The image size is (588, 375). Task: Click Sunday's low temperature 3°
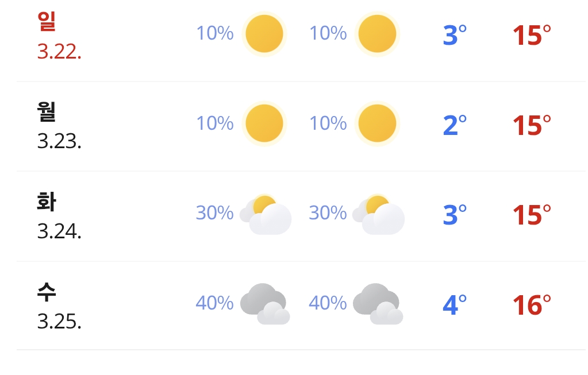(454, 36)
